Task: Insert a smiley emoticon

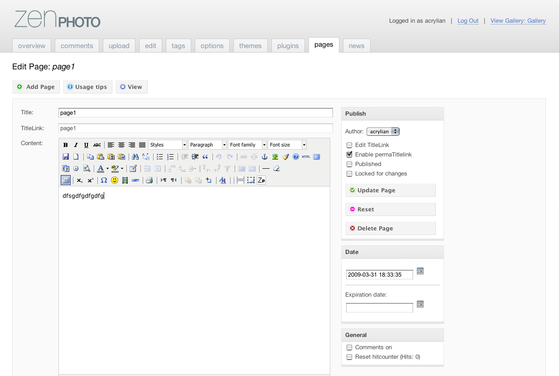Action: pyautogui.click(x=114, y=180)
